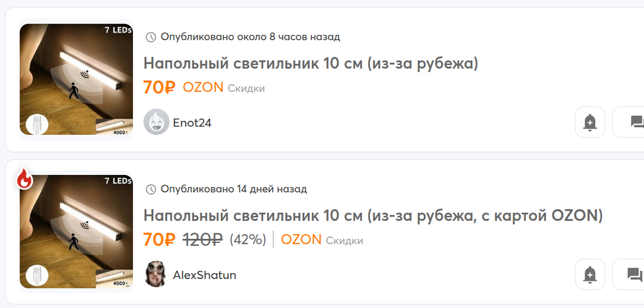
Task: Click the fire hot-deal badge
Action: [x=24, y=179]
